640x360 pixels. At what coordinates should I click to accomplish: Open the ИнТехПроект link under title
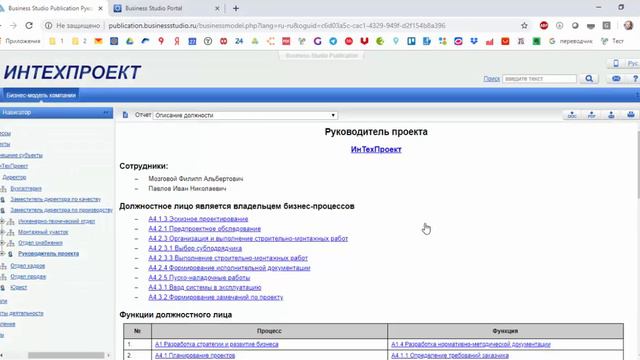[376, 149]
